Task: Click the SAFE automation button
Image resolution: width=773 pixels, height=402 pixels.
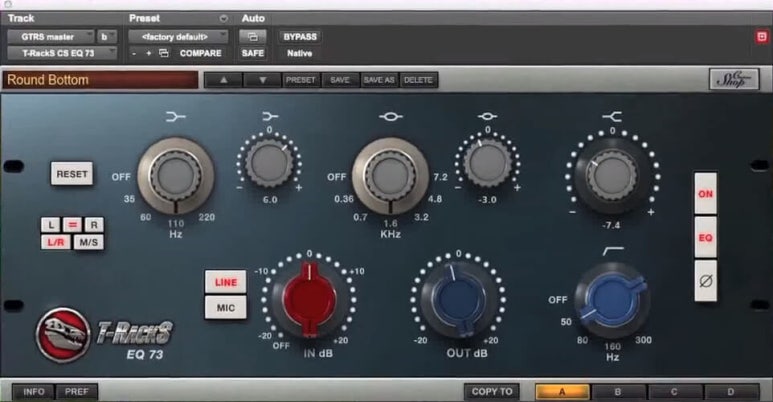Action: pyautogui.click(x=252, y=53)
